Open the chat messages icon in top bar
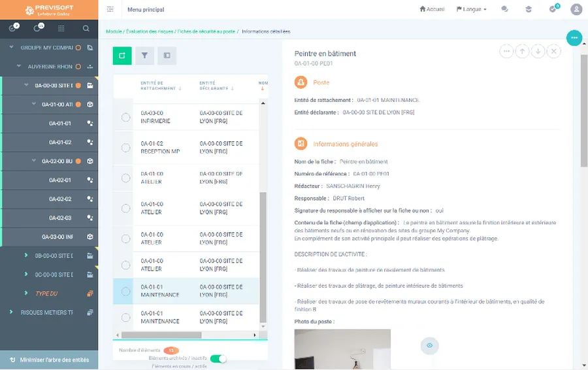This screenshot has height=370, width=588. [504, 9]
